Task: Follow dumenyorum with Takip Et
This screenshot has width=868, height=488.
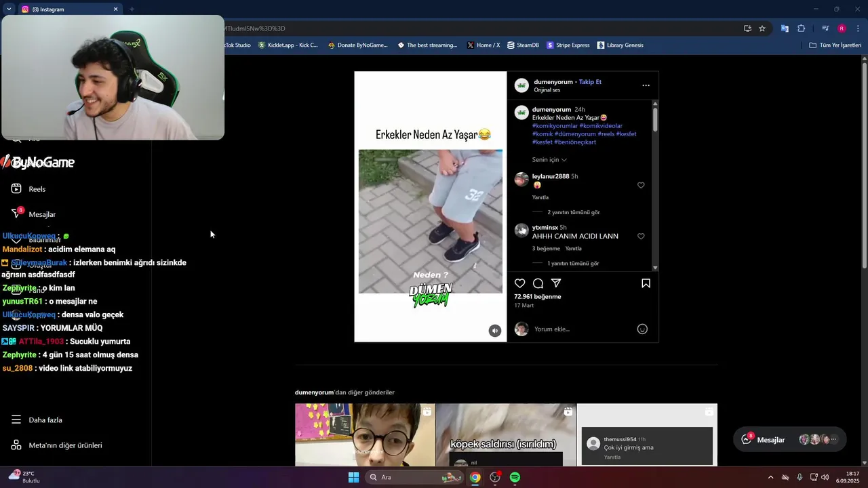Action: pyautogui.click(x=590, y=82)
